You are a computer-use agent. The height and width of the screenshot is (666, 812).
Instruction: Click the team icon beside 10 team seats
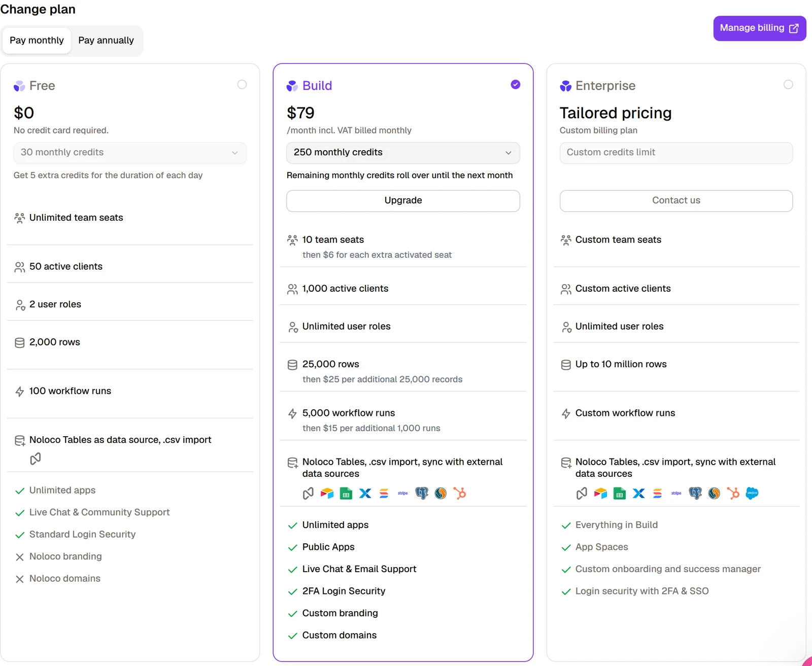click(292, 240)
